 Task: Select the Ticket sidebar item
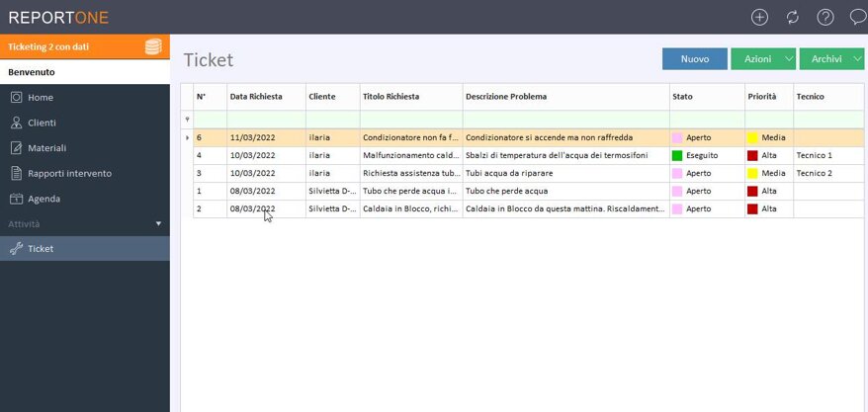pyautogui.click(x=41, y=249)
